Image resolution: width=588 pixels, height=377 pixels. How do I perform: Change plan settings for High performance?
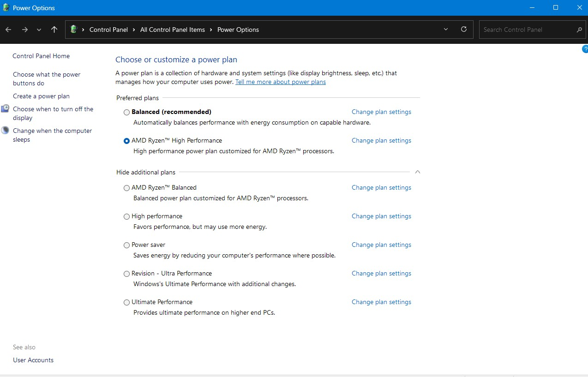[381, 216]
